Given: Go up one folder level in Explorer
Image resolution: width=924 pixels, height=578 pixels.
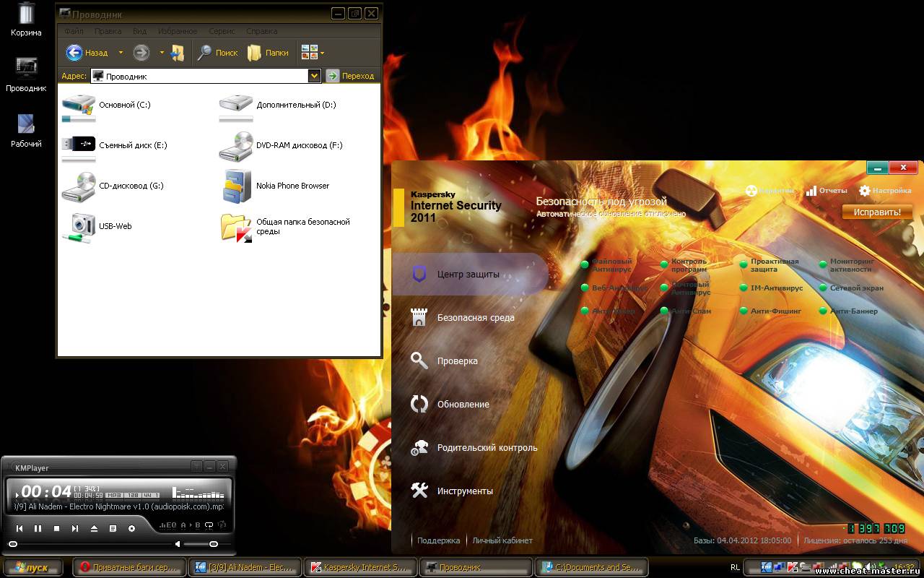Looking at the screenshot, I should point(178,53).
